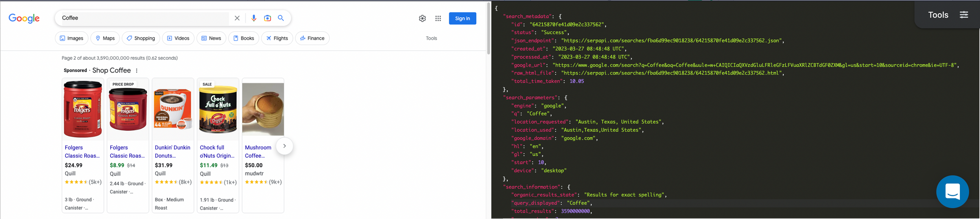This screenshot has height=219, width=980.
Task: Click the total_time_taken value 10.05
Action: click(577, 81)
